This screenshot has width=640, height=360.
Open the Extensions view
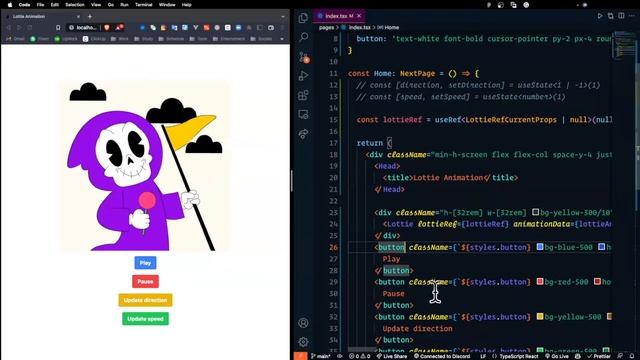(303, 95)
